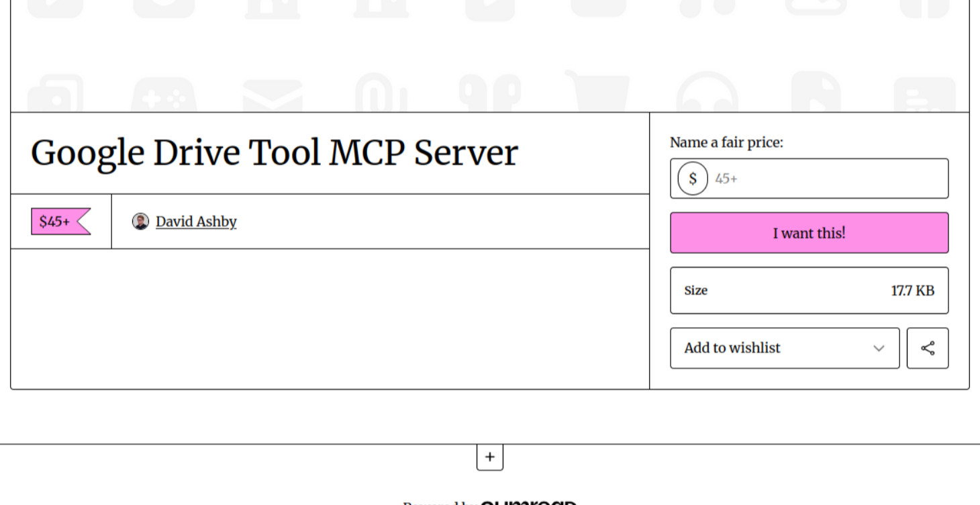Open the Add to wishlist dropdown
980x505 pixels.
[785, 348]
